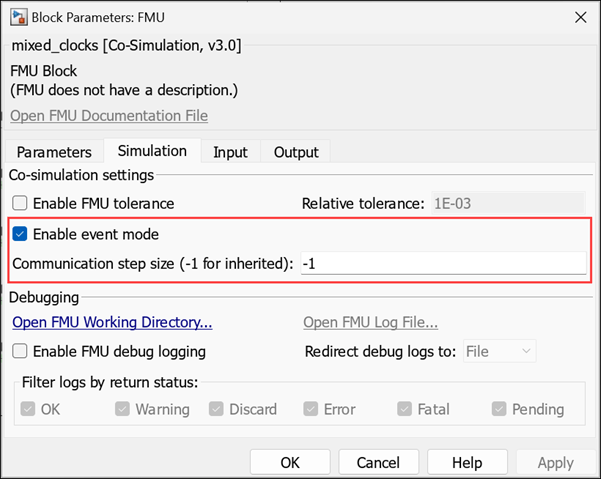Edit the Communication step size field
The height and width of the screenshot is (479, 601).
[442, 264]
